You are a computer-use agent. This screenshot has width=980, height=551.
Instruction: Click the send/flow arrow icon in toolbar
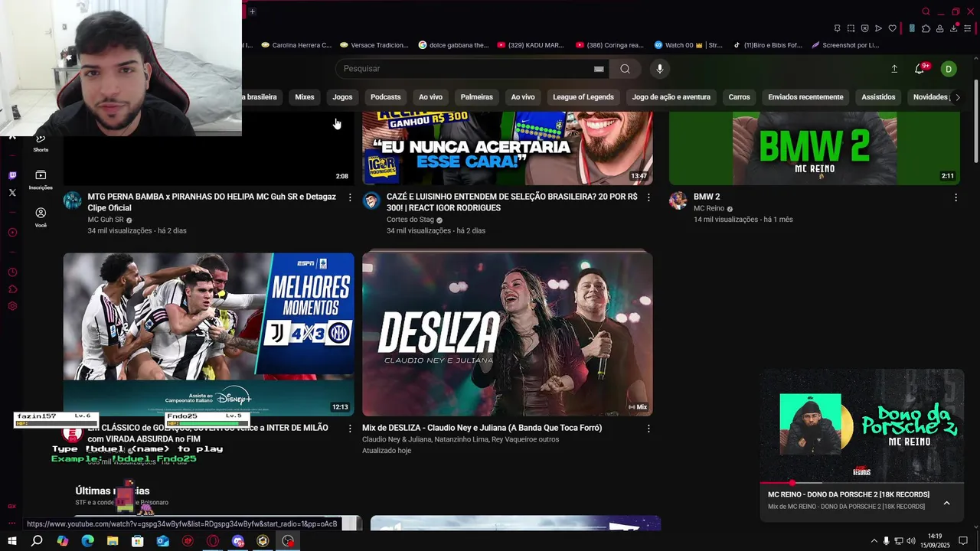pos(878,28)
